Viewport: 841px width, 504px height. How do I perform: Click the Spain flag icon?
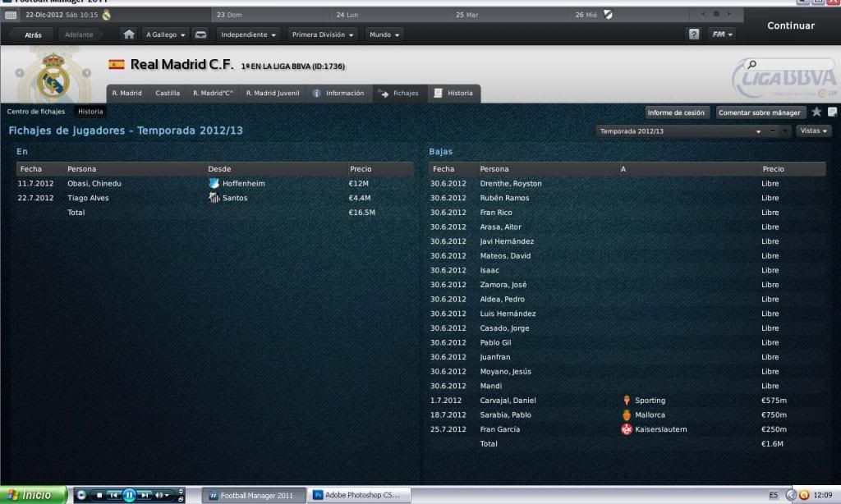click(x=117, y=64)
